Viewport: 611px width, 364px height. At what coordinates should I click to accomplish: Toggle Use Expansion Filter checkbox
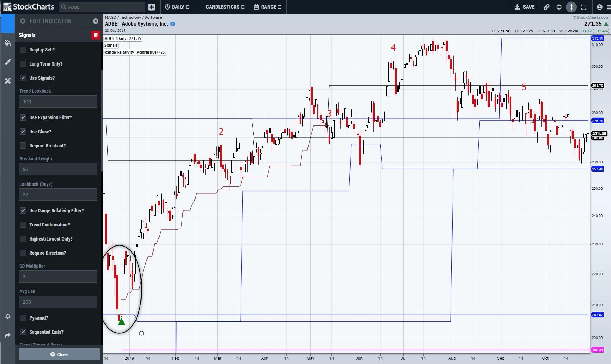(23, 117)
